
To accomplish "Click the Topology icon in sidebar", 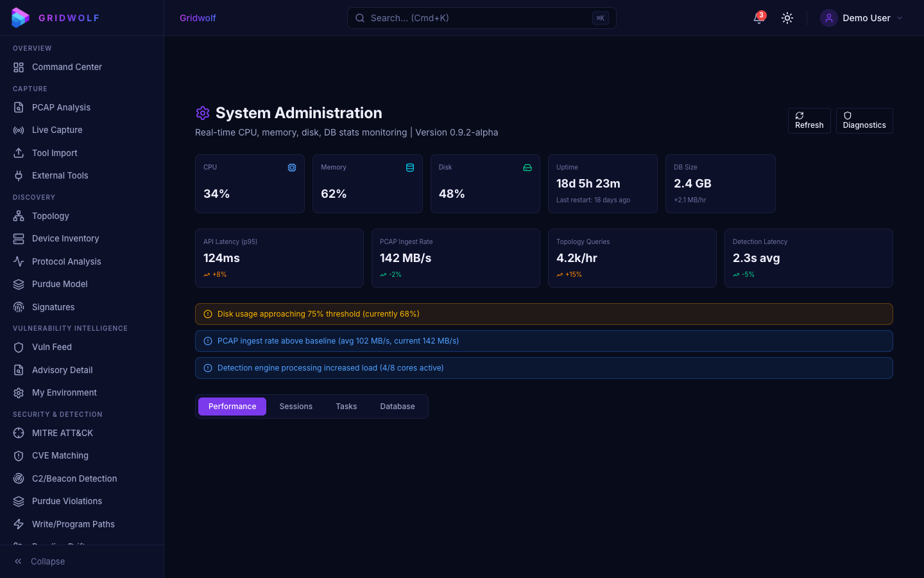I will [19, 216].
